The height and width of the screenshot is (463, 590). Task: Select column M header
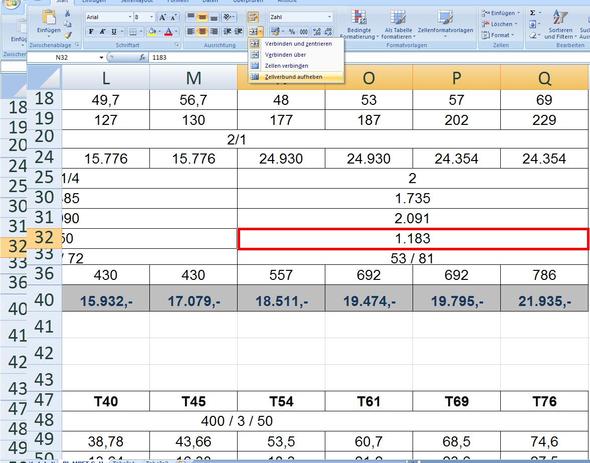pyautogui.click(x=193, y=77)
